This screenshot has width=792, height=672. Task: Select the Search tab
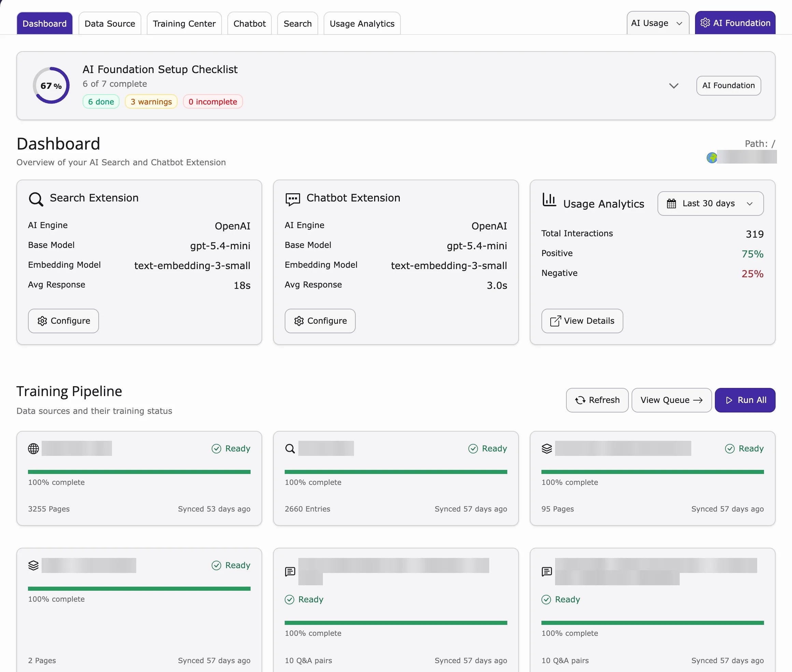(297, 23)
